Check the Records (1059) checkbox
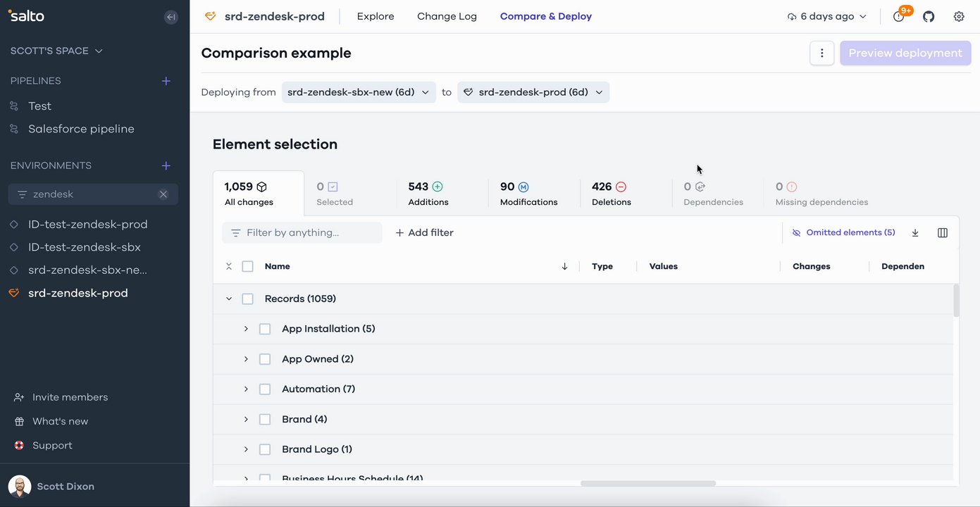The width and height of the screenshot is (980, 507). coord(247,299)
